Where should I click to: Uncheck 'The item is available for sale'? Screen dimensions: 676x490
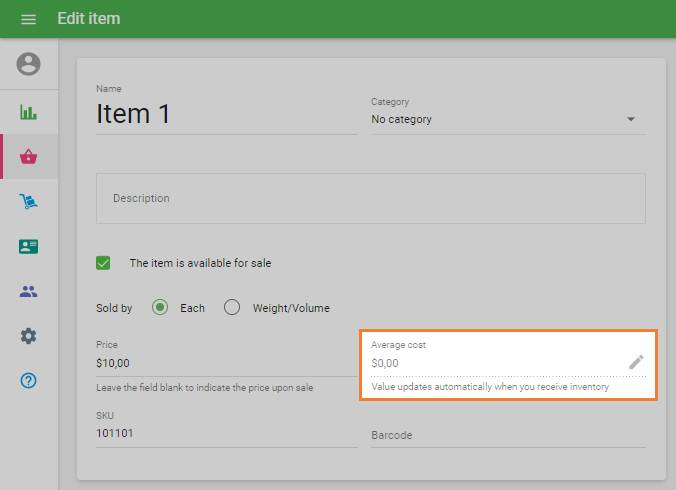tap(103, 263)
